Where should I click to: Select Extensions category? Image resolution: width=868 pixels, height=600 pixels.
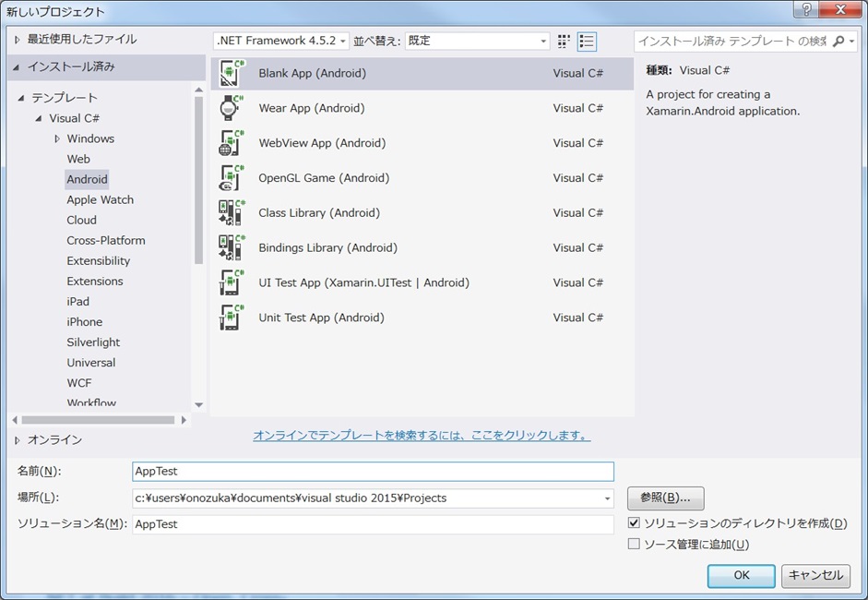[95, 282]
